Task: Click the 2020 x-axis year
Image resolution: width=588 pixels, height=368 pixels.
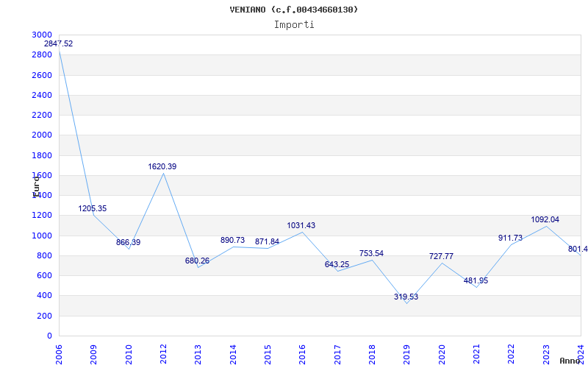Action: coord(442,354)
